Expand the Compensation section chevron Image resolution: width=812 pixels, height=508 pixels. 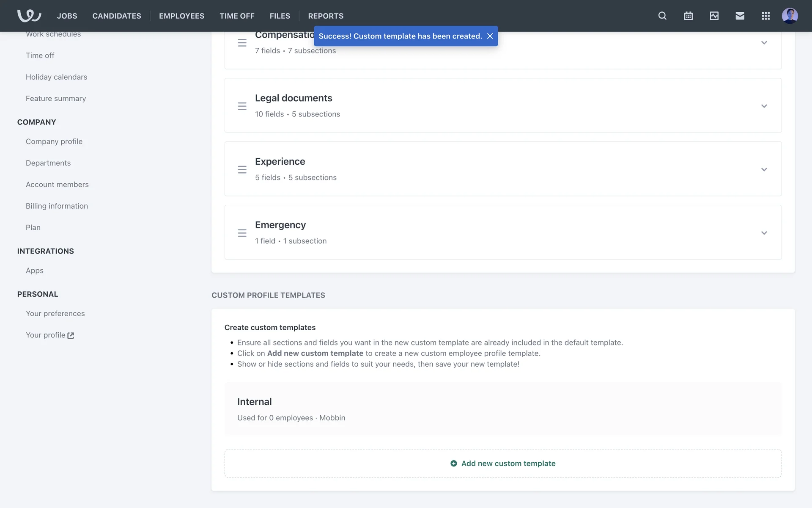[764, 43]
